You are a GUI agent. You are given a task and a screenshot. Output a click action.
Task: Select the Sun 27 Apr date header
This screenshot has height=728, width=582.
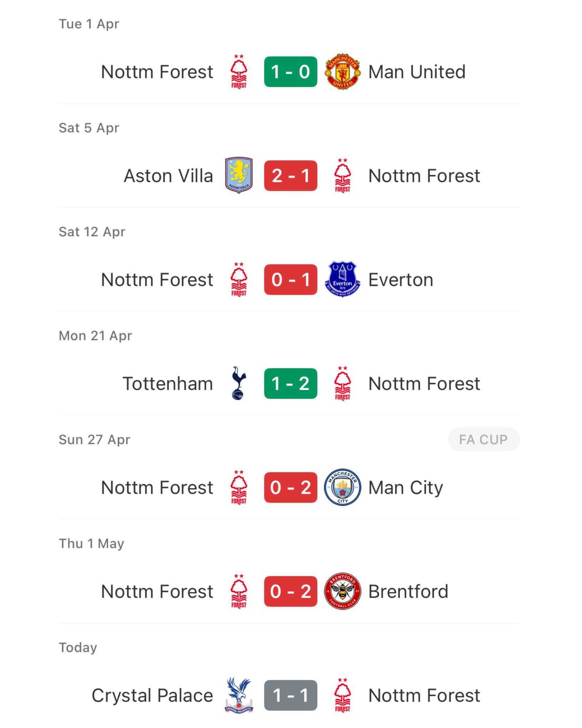tap(95, 440)
